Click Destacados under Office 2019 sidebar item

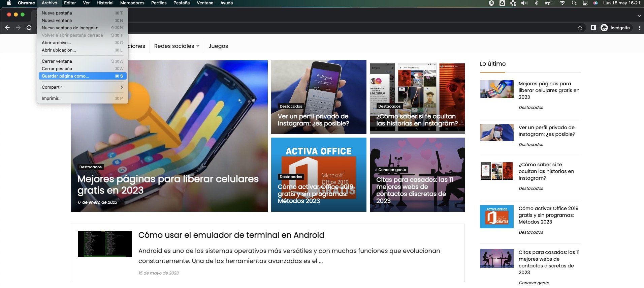pos(531,232)
